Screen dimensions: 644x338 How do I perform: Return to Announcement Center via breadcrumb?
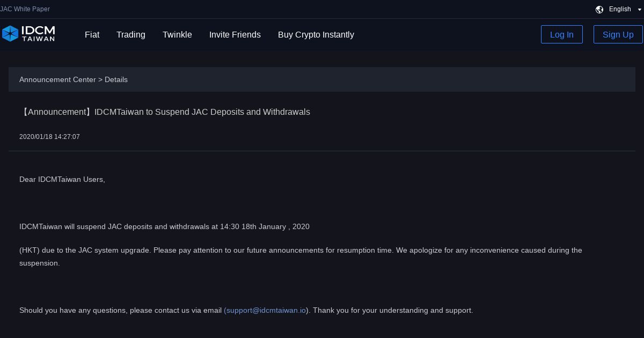tap(57, 79)
